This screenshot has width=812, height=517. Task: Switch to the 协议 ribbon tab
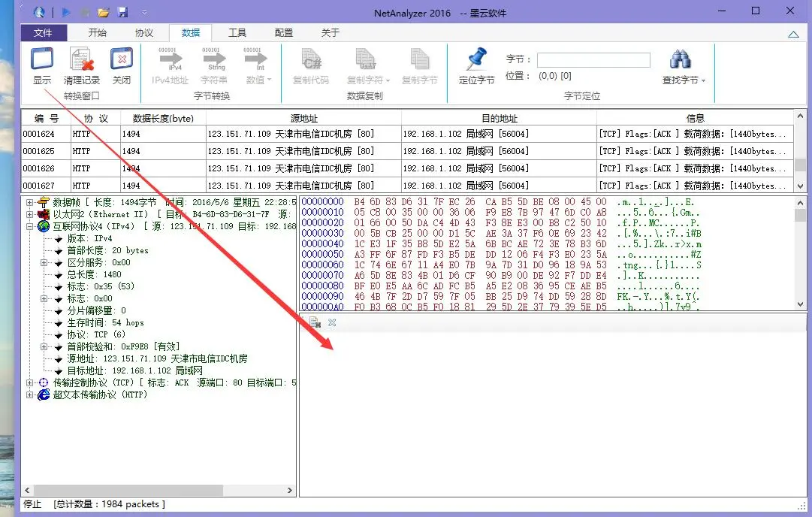tap(143, 33)
